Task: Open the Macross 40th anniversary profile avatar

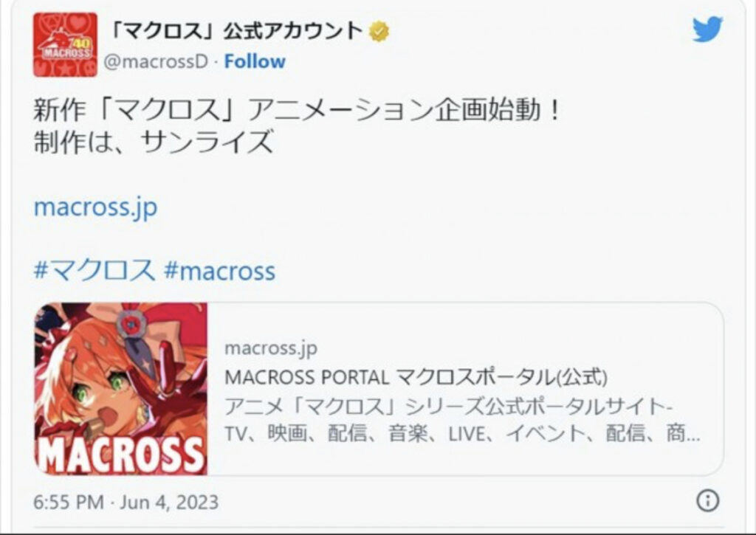Action: pos(65,45)
